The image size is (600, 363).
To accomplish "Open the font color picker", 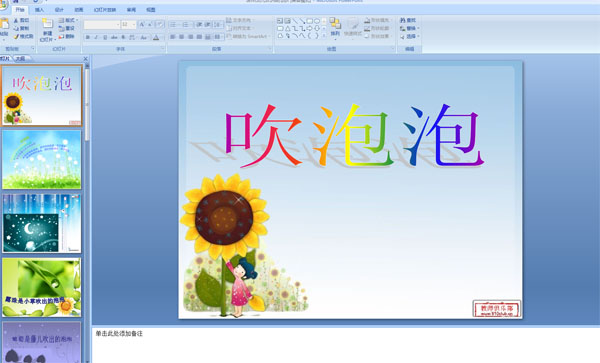I will [156, 37].
